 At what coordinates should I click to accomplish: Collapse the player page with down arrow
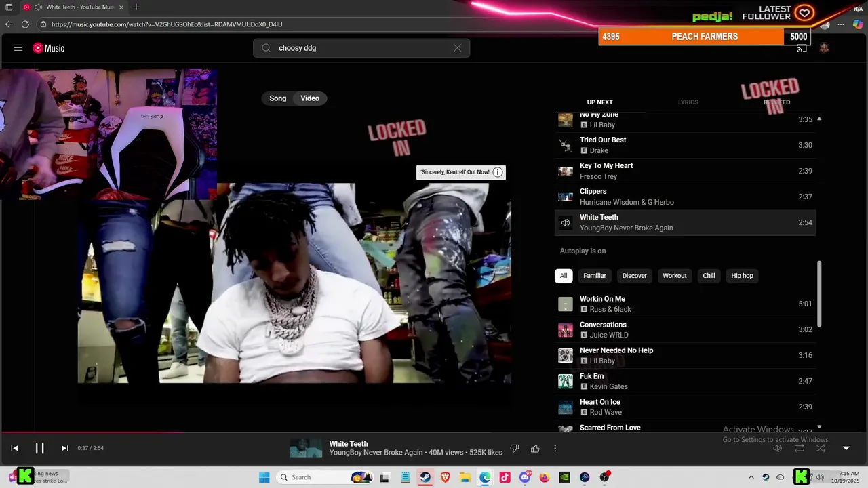(846, 448)
